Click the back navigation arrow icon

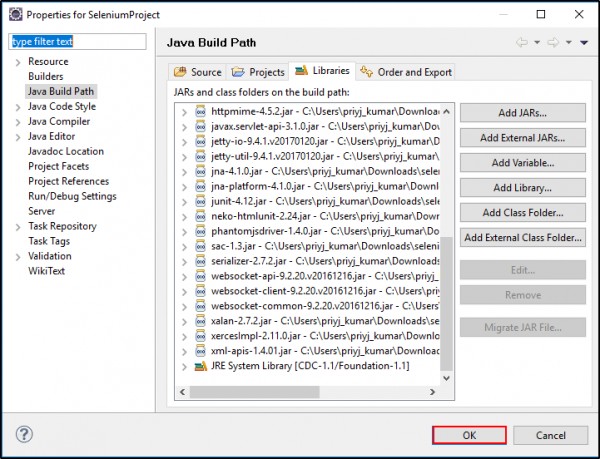tap(522, 42)
